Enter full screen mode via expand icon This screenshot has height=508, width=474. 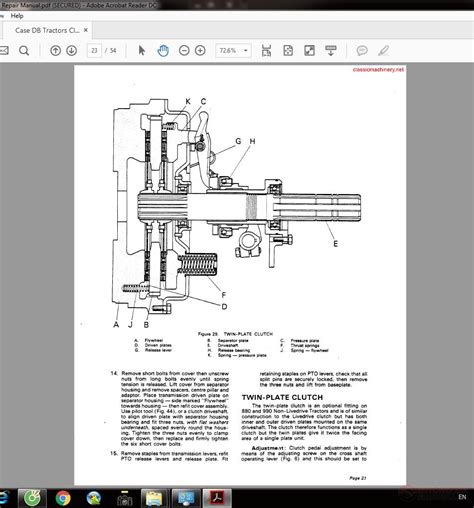[x=309, y=51]
